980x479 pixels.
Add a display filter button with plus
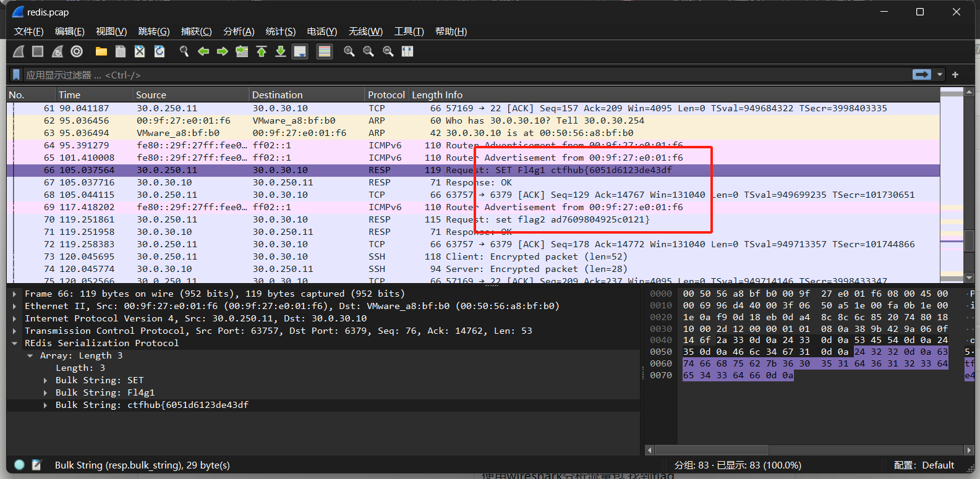click(x=955, y=75)
